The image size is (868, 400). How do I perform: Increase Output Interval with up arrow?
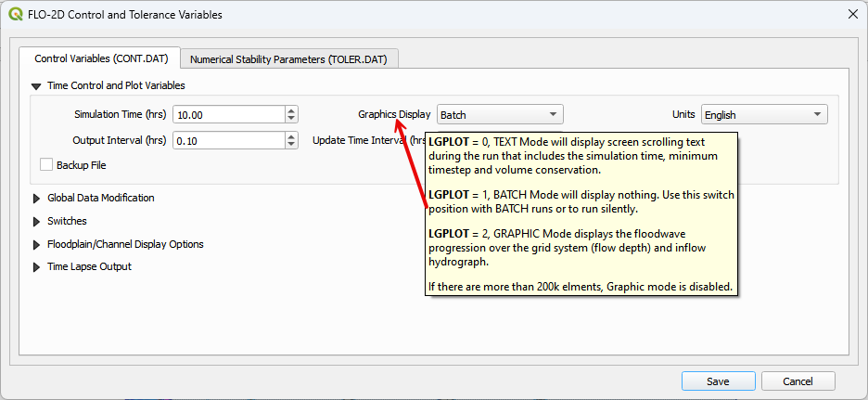coord(292,136)
